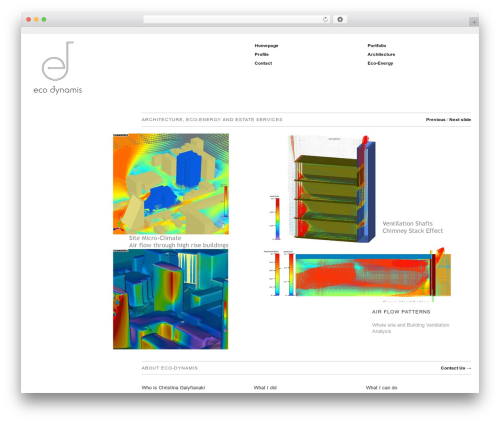This screenshot has height=423, width=500.
Task: Open a new tab with plus button
Action: (474, 22)
